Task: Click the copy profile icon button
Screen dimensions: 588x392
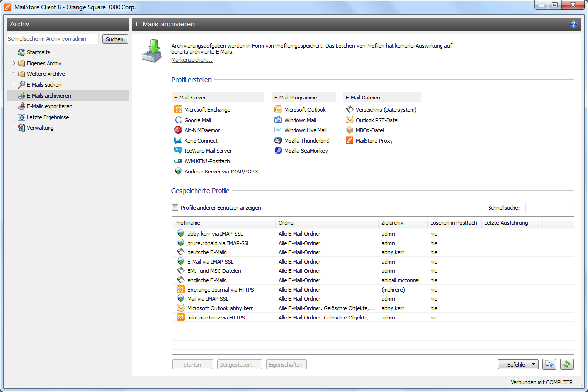Action: click(549, 365)
